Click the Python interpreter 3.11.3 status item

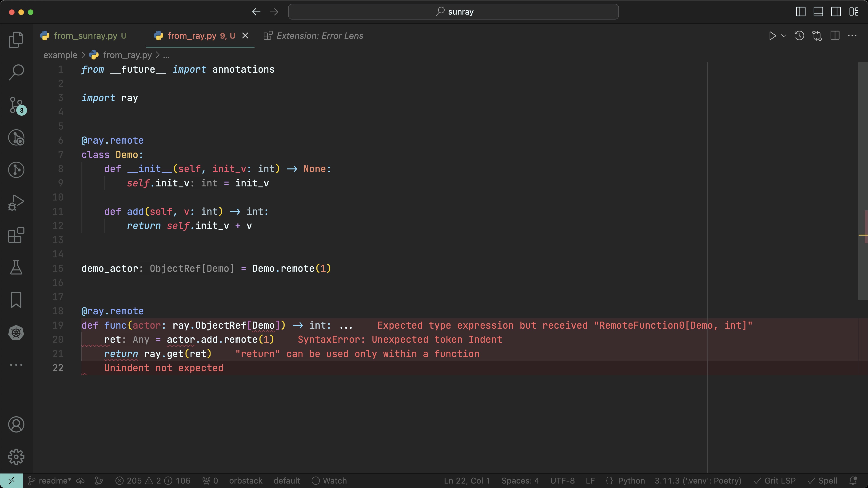[x=698, y=480]
